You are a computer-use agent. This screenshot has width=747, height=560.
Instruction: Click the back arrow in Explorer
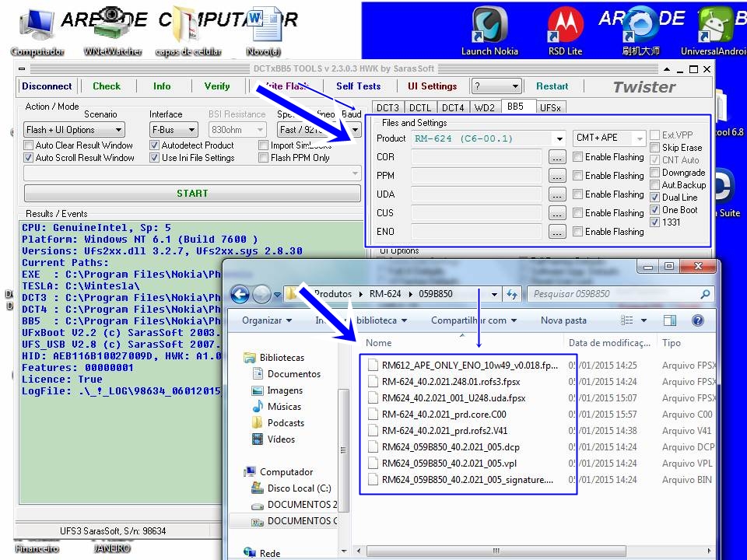[240, 294]
